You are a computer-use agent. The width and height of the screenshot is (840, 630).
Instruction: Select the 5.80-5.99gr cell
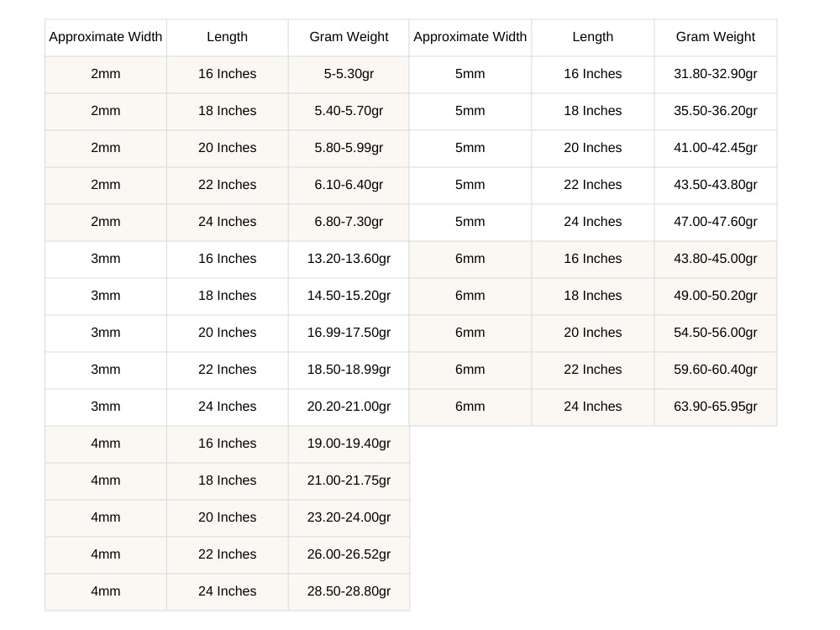349,148
